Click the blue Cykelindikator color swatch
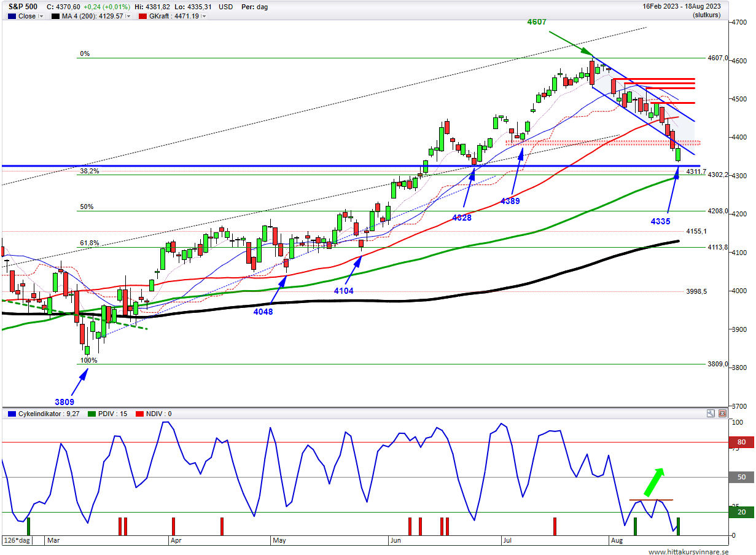The image size is (756, 555). (12, 414)
